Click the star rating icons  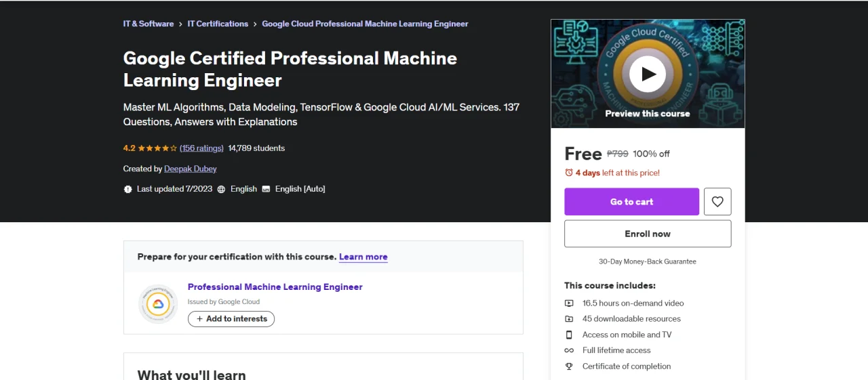[157, 148]
